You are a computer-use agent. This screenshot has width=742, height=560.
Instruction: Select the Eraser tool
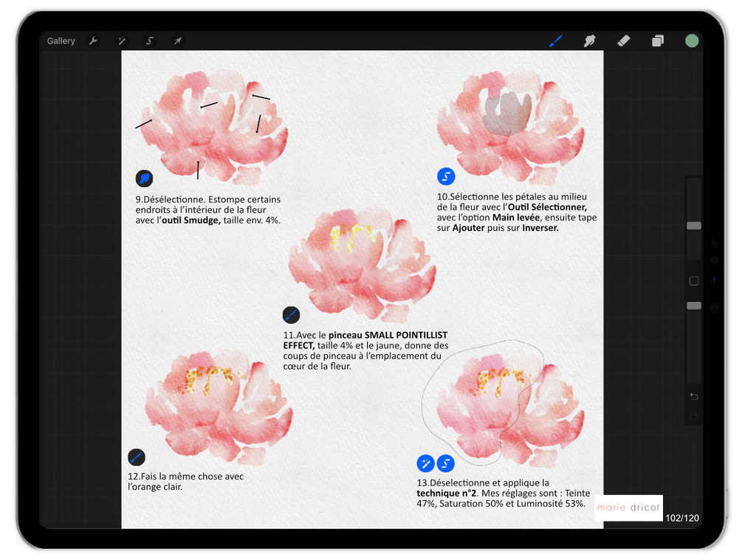(x=624, y=41)
